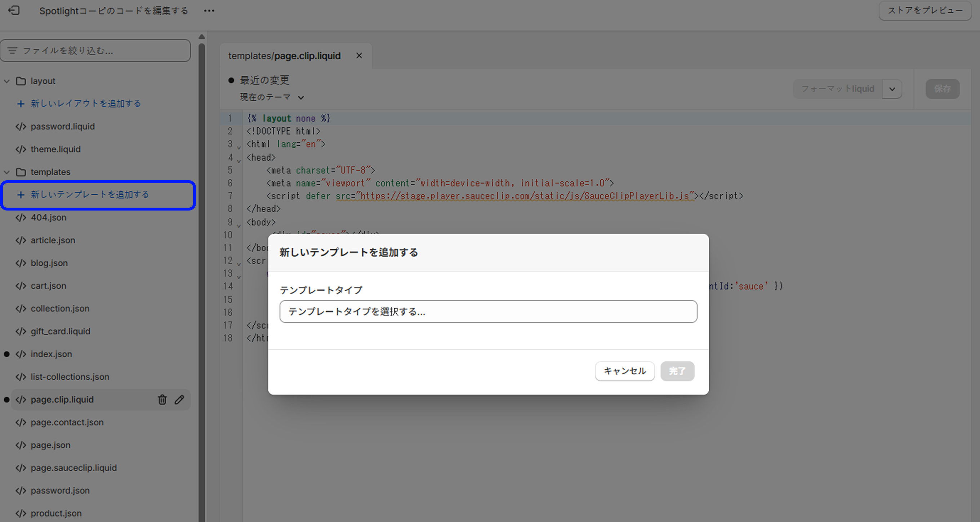Switch to templates/page.clip.liquid tab
Viewport: 980px width, 522px height.
tap(284, 56)
